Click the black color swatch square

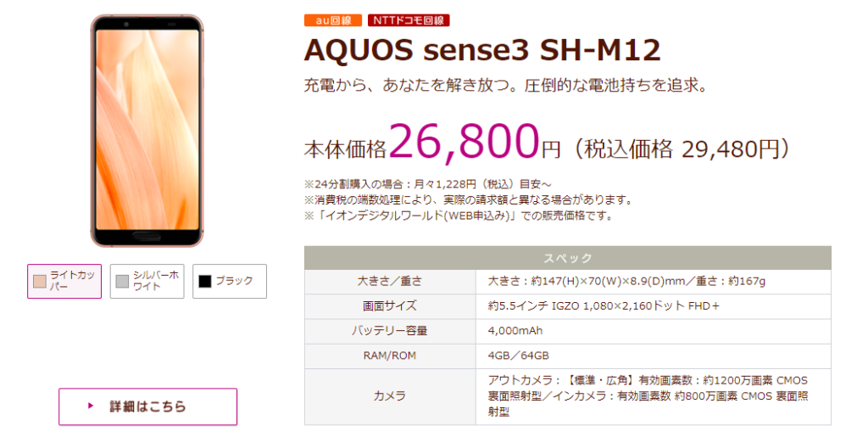pyautogui.click(x=205, y=282)
